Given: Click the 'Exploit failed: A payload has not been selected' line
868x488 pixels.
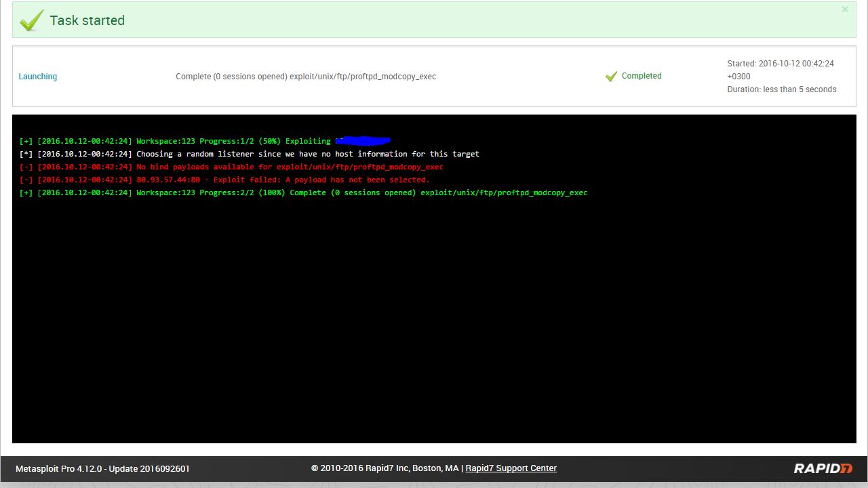Looking at the screenshot, I should coord(224,180).
